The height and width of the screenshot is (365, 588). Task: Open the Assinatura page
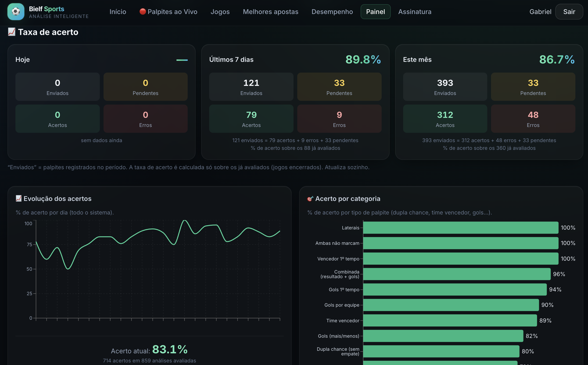(415, 12)
